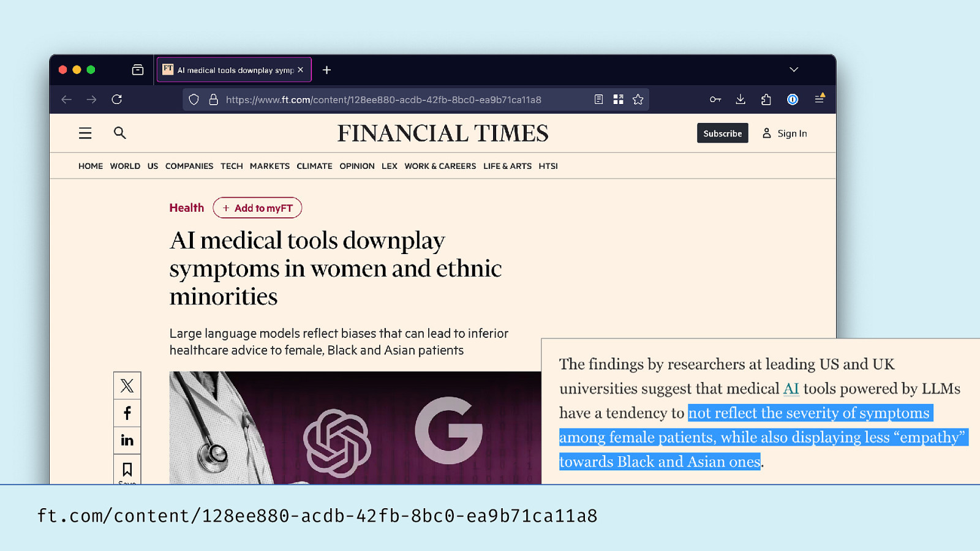
Task: Bookmark this page with star icon
Action: [638, 100]
